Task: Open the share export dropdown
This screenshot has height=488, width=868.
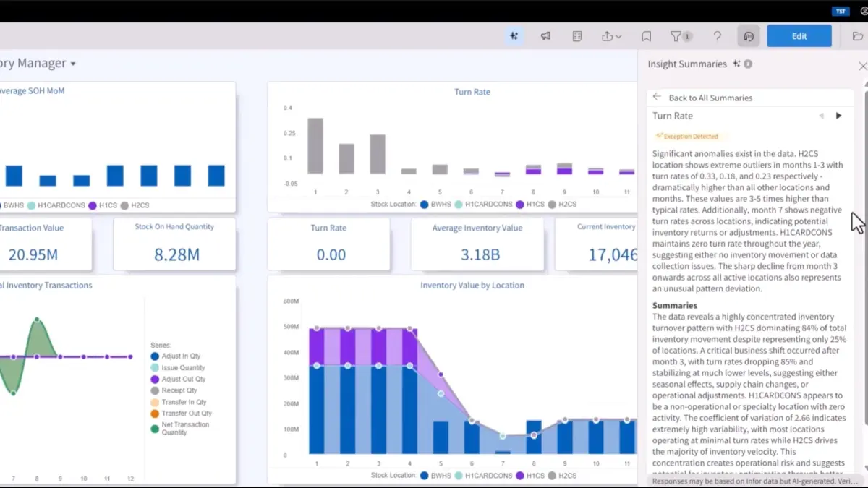Action: (611, 36)
